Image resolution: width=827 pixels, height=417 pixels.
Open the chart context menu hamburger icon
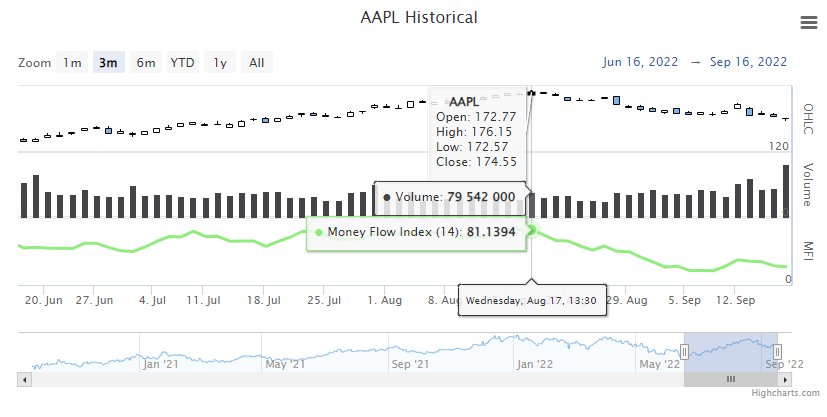pyautogui.click(x=808, y=23)
